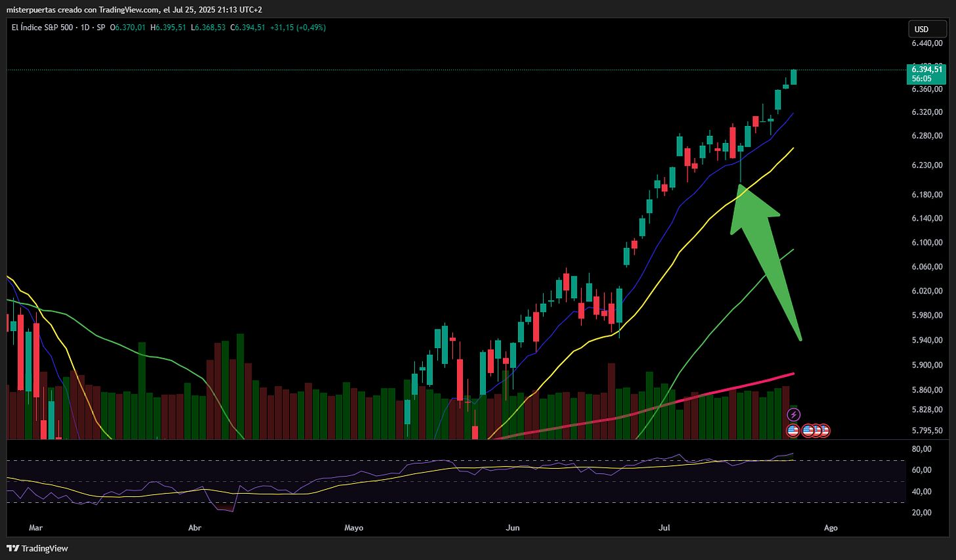Click the purple lightning bolt event icon
Viewport: 956px width, 560px height.
pos(793,414)
